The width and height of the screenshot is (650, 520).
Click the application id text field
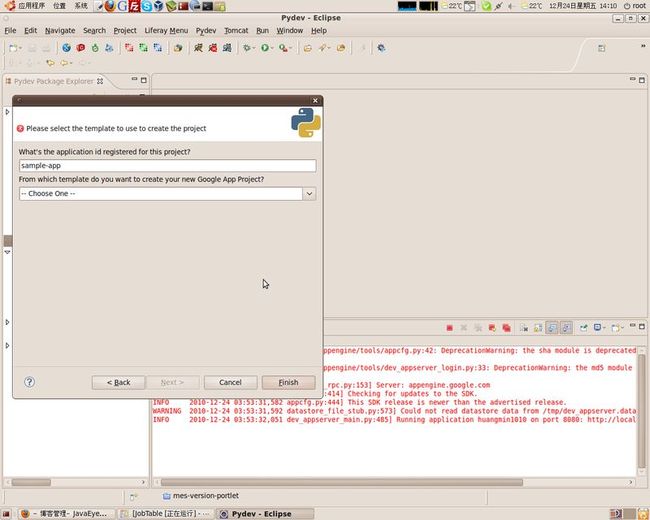pyautogui.click(x=167, y=166)
